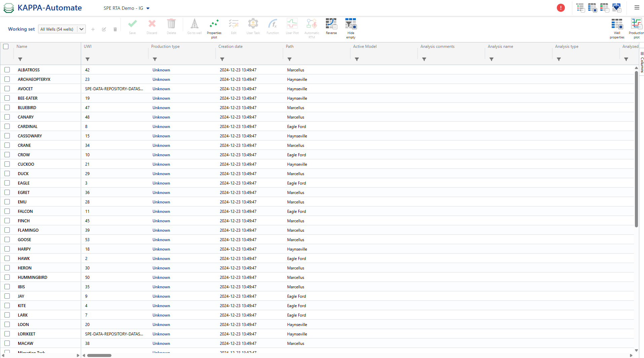Select the Eagle Ford path cell for HAWK
This screenshot has width=644, height=358.
coord(297,259)
